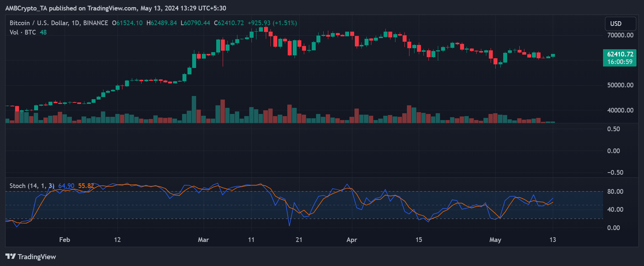
Task: Click the low price L60790.44
Action: tap(195, 23)
